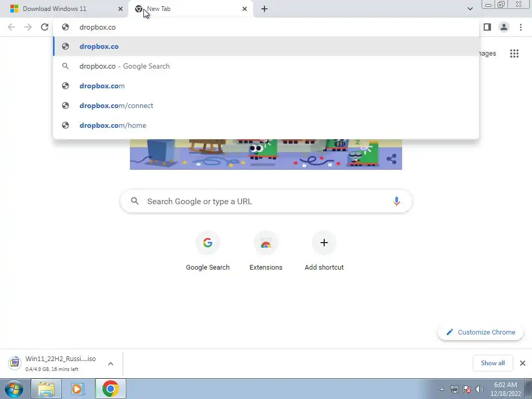Toggle the side panel icon
Image resolution: width=532 pixels, height=399 pixels.
pyautogui.click(x=487, y=27)
